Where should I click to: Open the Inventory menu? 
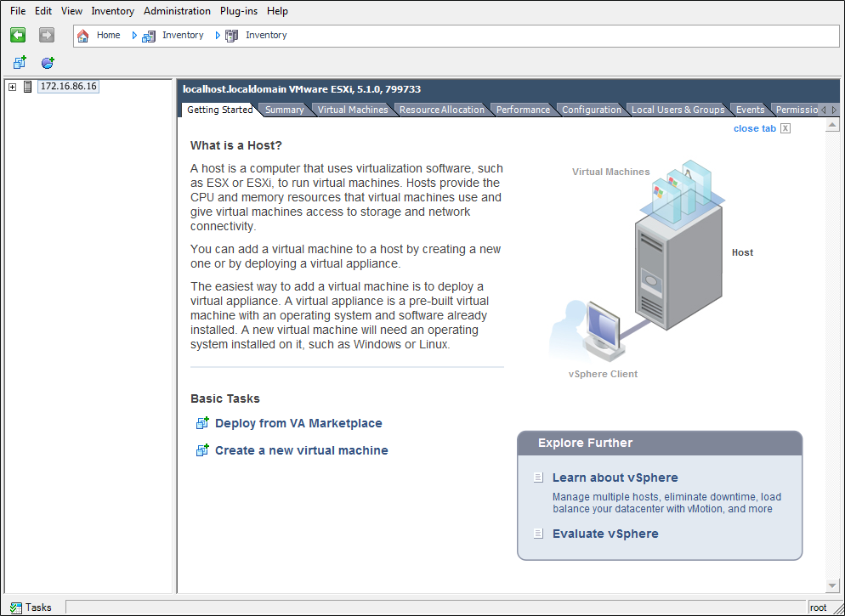pos(112,11)
